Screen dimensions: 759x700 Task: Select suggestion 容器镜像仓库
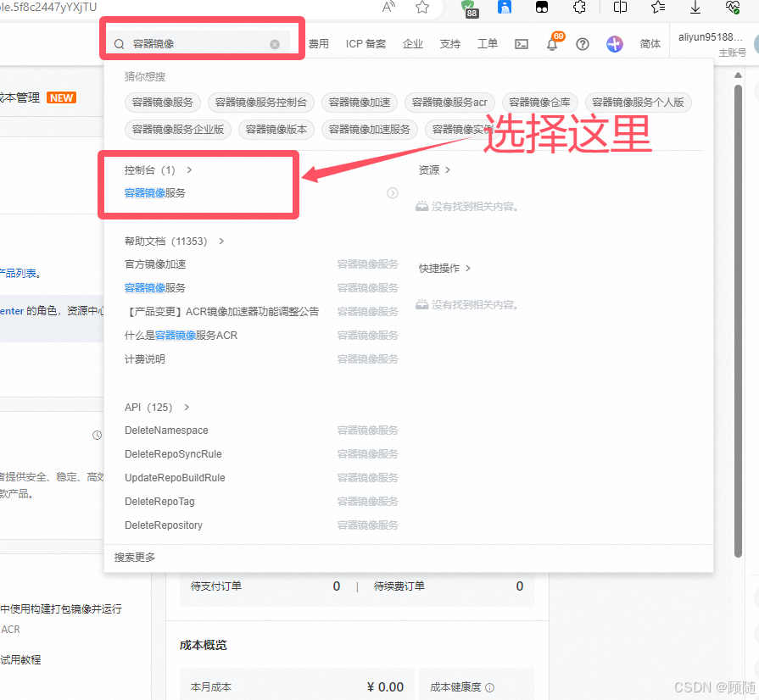pyautogui.click(x=539, y=103)
